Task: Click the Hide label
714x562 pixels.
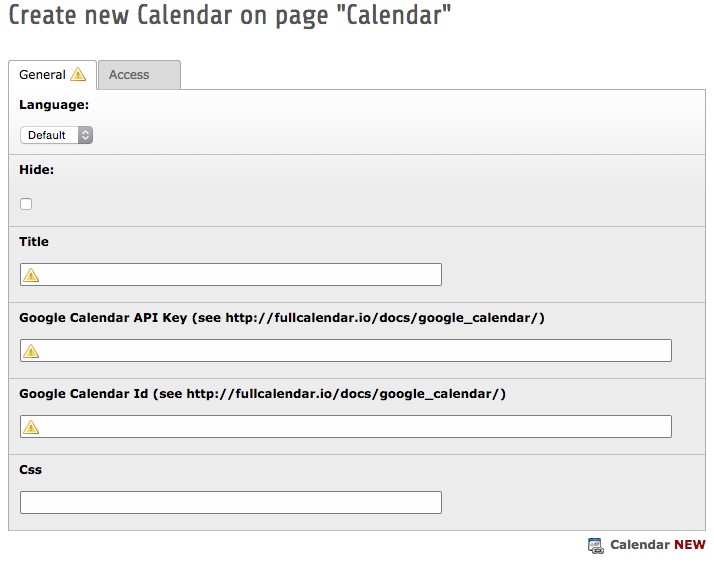Action: point(36,170)
